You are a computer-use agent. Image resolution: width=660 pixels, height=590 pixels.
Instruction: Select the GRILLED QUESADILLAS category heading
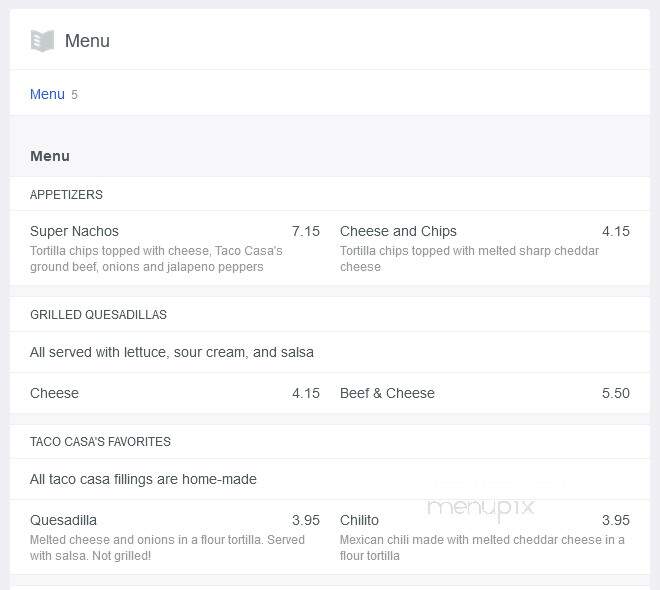pyautogui.click(x=98, y=314)
